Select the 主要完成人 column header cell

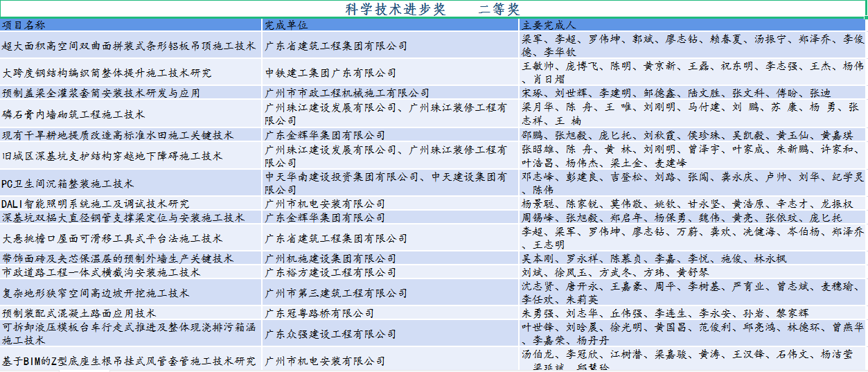click(x=693, y=25)
